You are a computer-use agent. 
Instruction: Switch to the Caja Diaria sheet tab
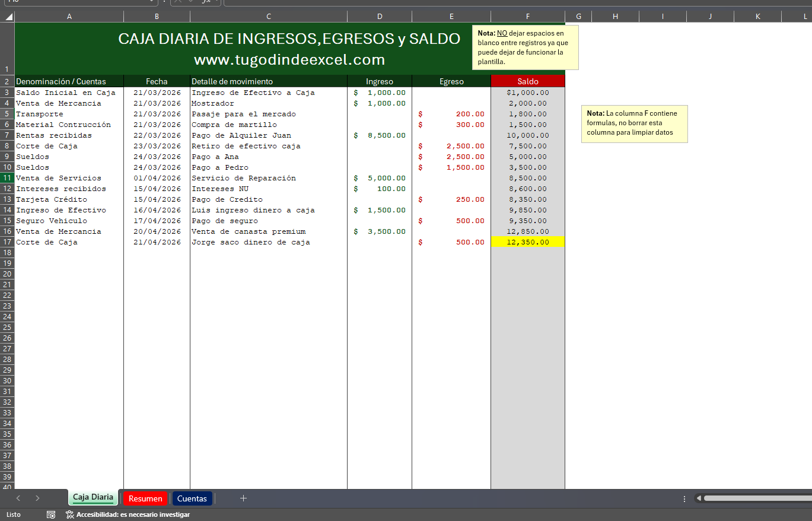pos(93,498)
